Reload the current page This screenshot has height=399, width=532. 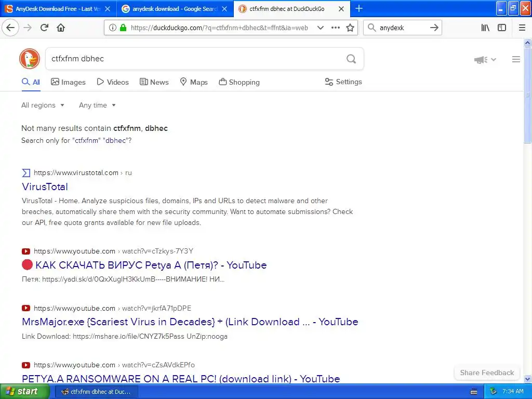tap(44, 28)
